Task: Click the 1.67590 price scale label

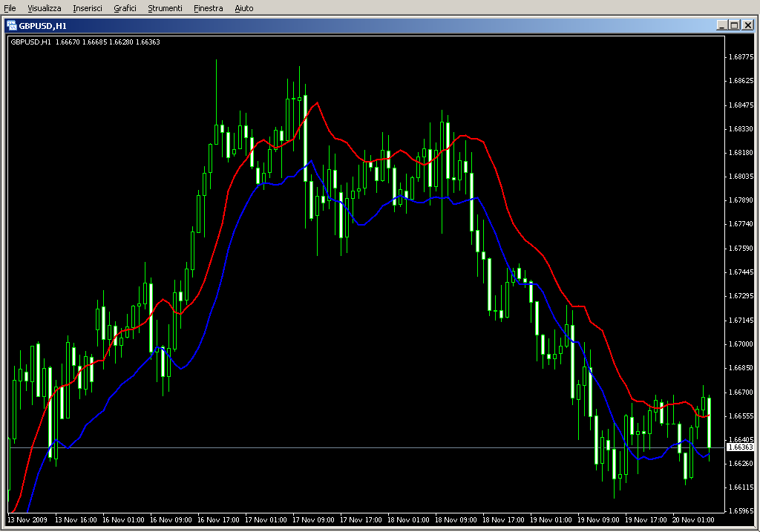Action: click(741, 249)
